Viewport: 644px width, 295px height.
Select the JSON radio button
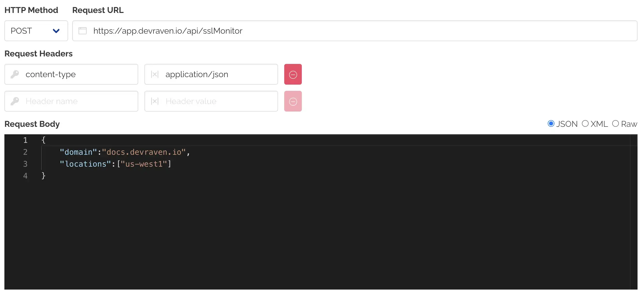pos(551,124)
